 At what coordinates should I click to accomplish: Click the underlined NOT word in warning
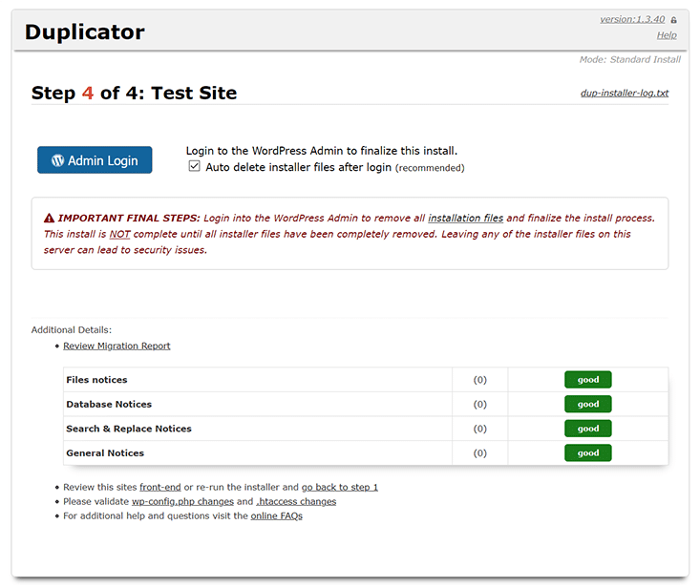tap(120, 234)
